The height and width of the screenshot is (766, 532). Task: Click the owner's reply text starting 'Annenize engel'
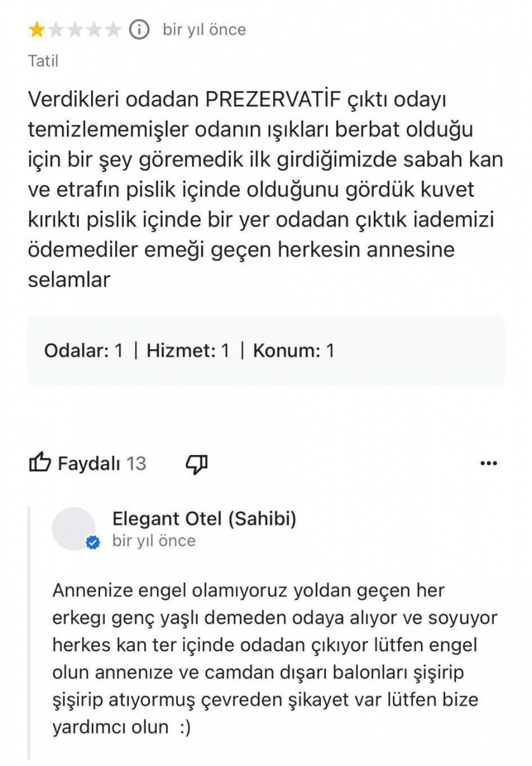(x=274, y=658)
